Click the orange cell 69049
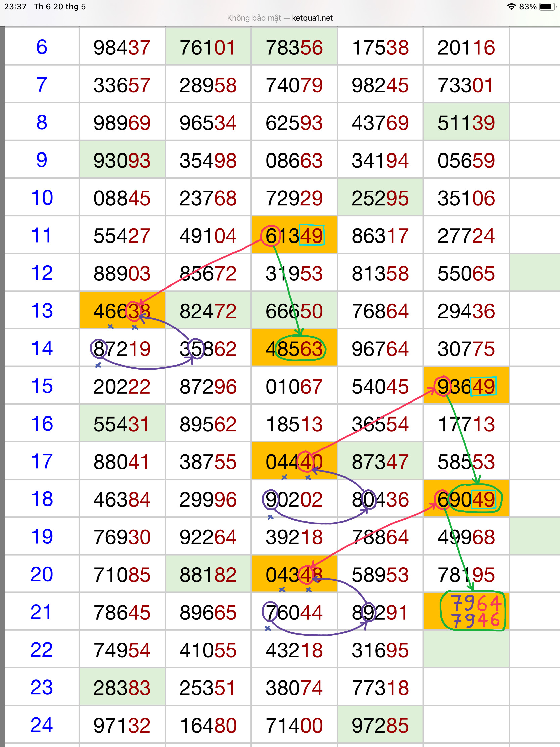The height and width of the screenshot is (747, 560). pos(466,499)
